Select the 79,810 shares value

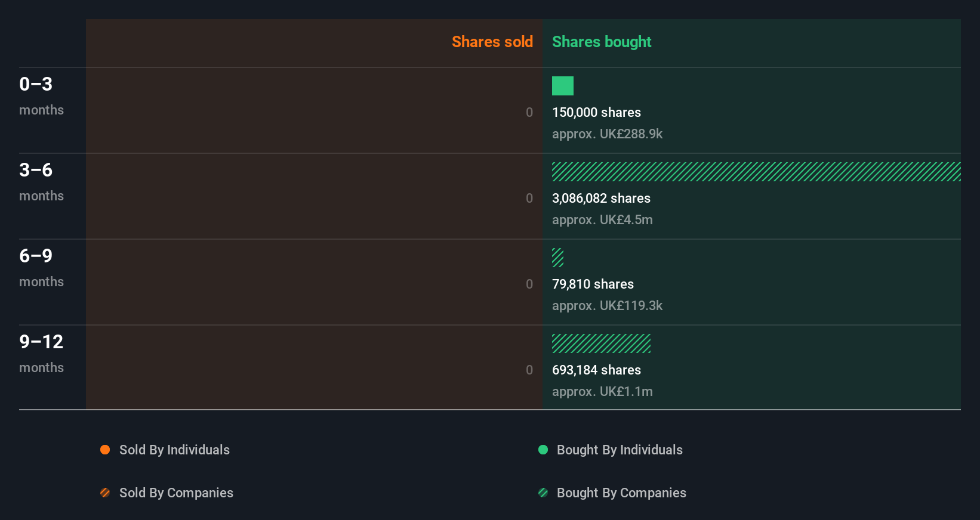click(x=593, y=284)
